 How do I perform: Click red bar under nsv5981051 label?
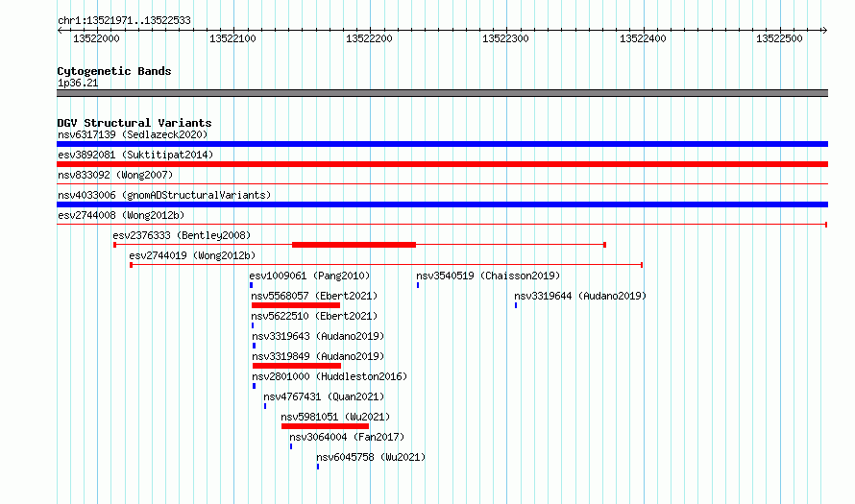(x=325, y=426)
